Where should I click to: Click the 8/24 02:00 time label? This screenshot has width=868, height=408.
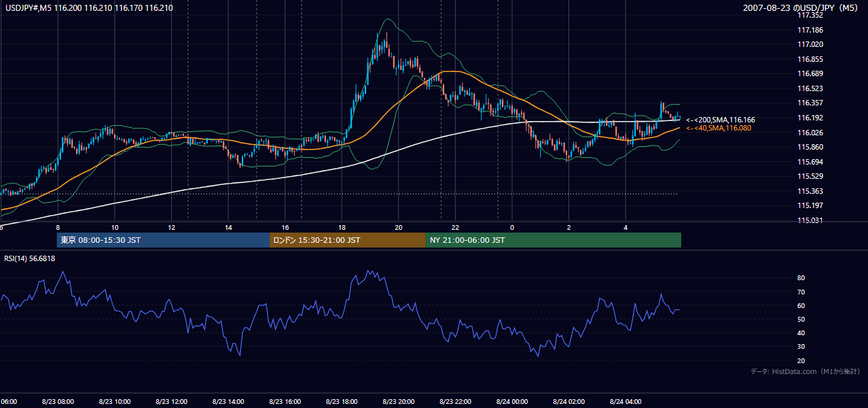click(x=568, y=402)
